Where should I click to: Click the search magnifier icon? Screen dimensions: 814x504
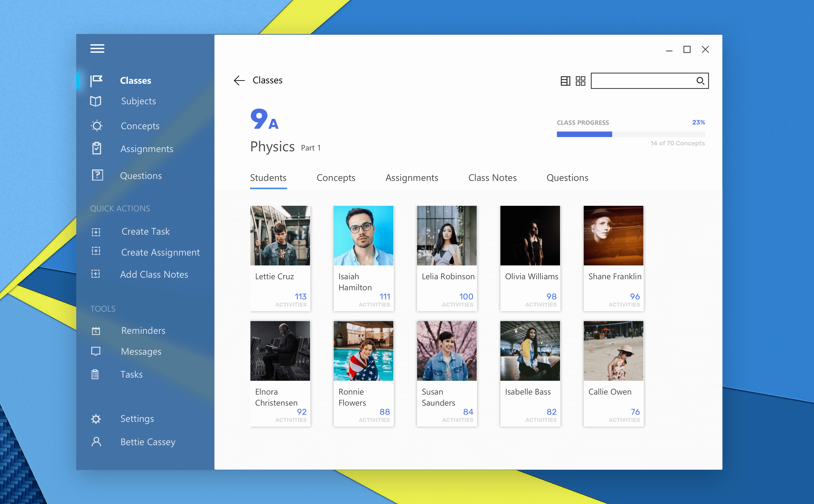pyautogui.click(x=700, y=81)
